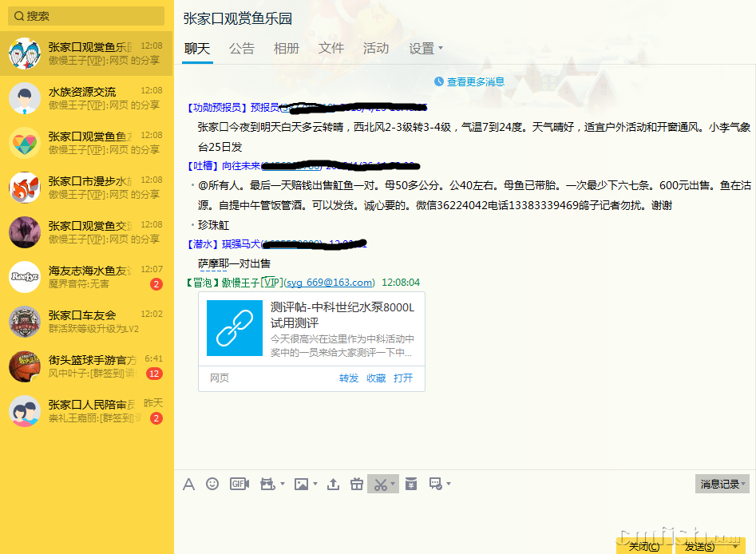Click the scissors screenshot tool
756x554 pixels.
[379, 484]
